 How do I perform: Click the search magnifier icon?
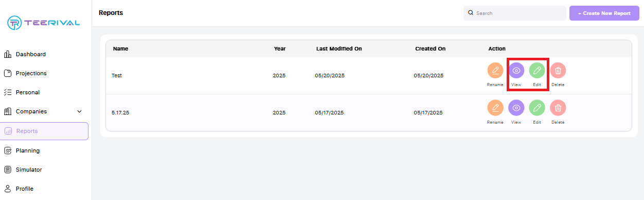click(x=471, y=13)
